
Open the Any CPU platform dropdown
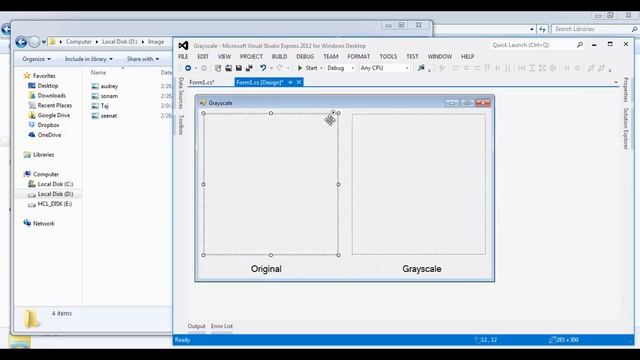point(384,68)
